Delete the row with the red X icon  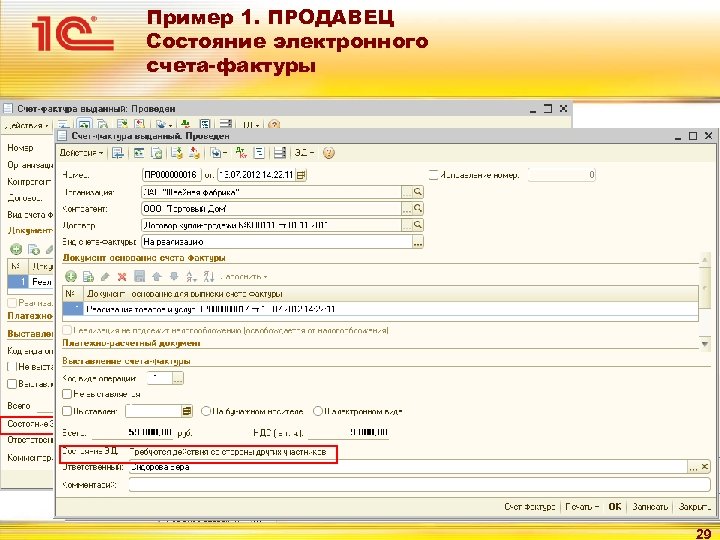tap(122, 276)
